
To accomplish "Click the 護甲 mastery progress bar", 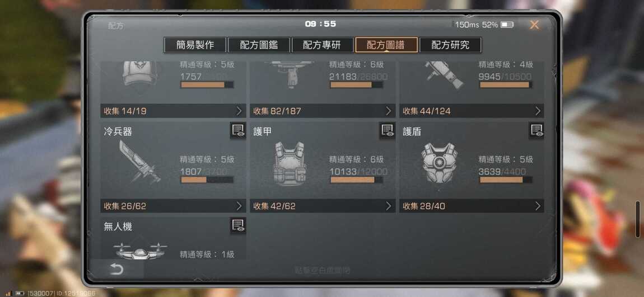I will [x=357, y=180].
